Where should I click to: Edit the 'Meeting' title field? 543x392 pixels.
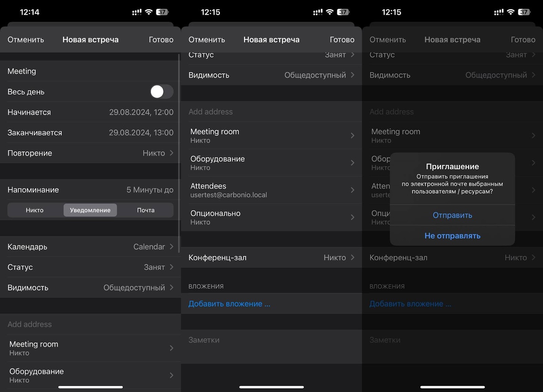click(90, 71)
